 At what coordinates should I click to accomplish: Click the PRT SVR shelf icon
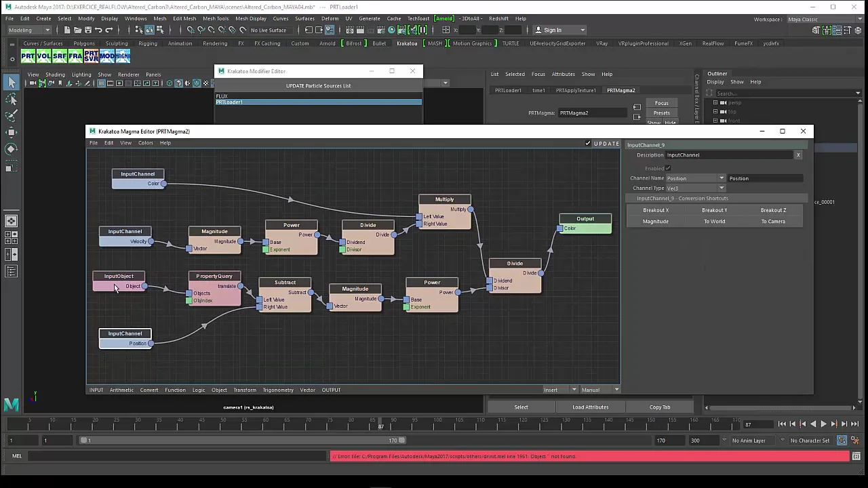[91, 56]
